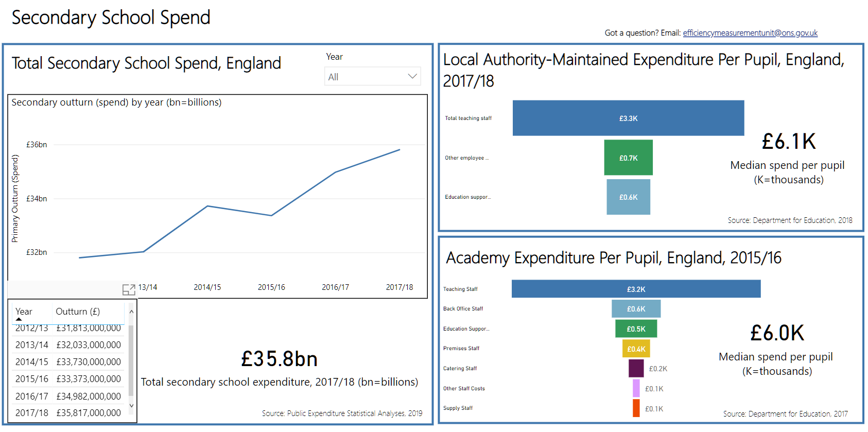Click the £0.6K Education support bar in LA chart
The image size is (868, 432).
(628, 197)
